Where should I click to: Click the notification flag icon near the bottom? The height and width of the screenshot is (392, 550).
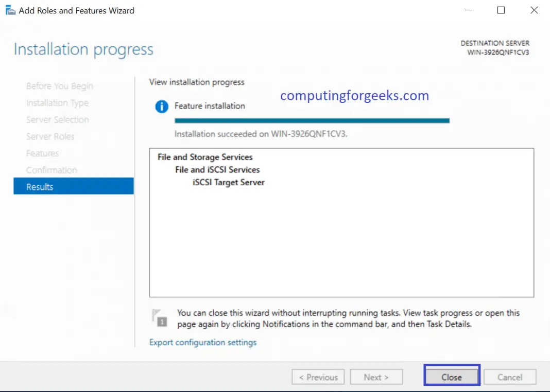tap(160, 317)
